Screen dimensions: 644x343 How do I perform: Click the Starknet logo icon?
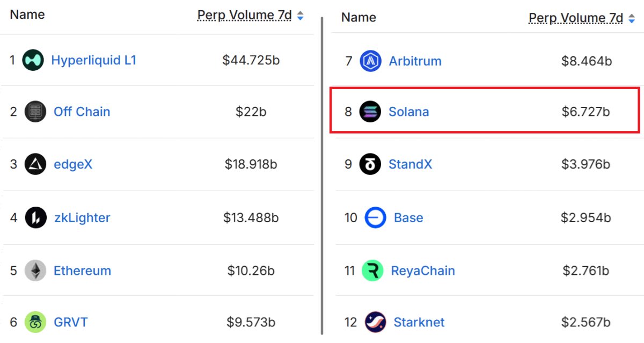375,322
